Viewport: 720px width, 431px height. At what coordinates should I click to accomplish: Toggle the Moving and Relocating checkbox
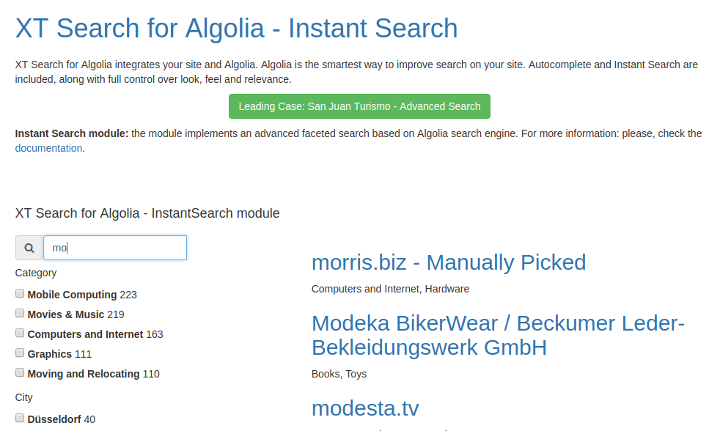click(x=19, y=372)
